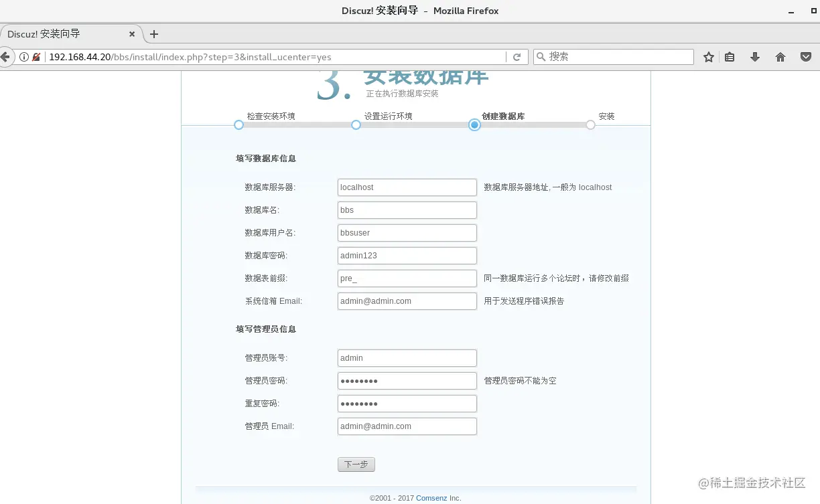Close the Discuz! 安装向导 tab
Image resolution: width=820 pixels, height=504 pixels.
132,34
